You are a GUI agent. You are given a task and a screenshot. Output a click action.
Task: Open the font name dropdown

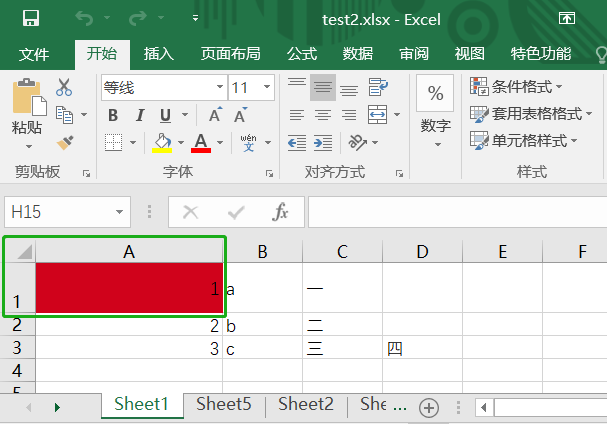click(217, 88)
